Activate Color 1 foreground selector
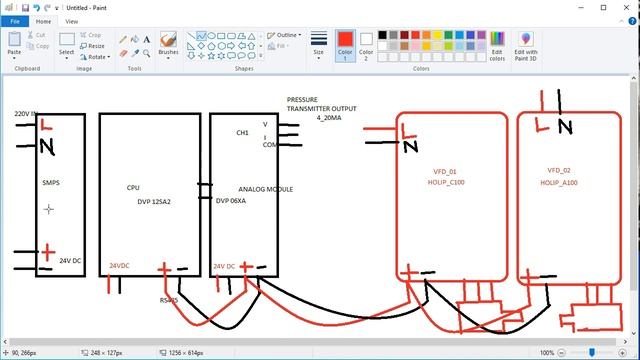The width and height of the screenshot is (640, 360). click(x=345, y=46)
